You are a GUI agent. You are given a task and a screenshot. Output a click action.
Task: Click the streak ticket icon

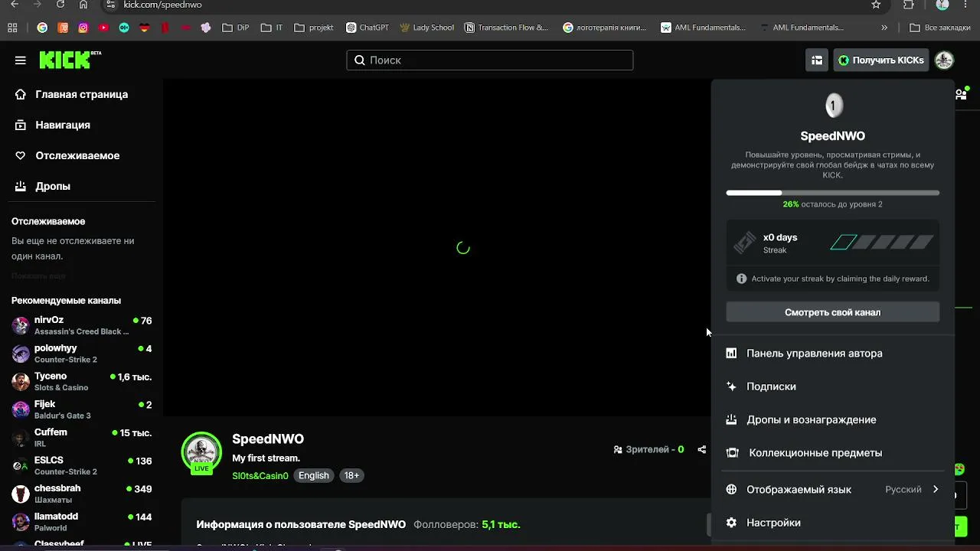[x=745, y=243]
